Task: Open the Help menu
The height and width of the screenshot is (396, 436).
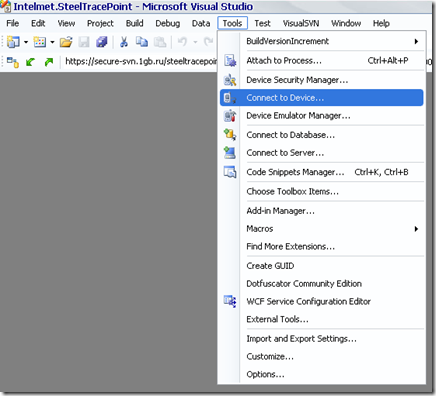Action: tap(381, 23)
